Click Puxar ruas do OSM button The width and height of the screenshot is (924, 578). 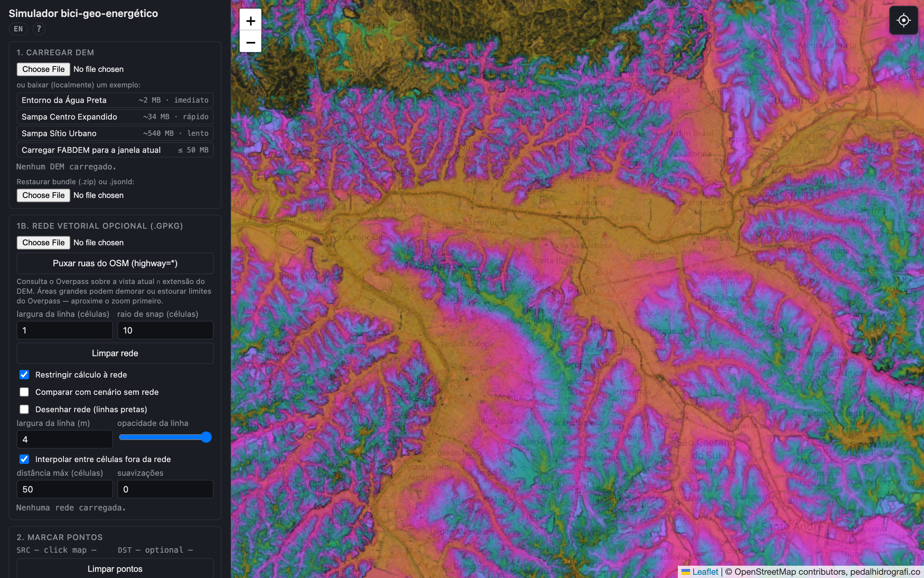(x=115, y=263)
